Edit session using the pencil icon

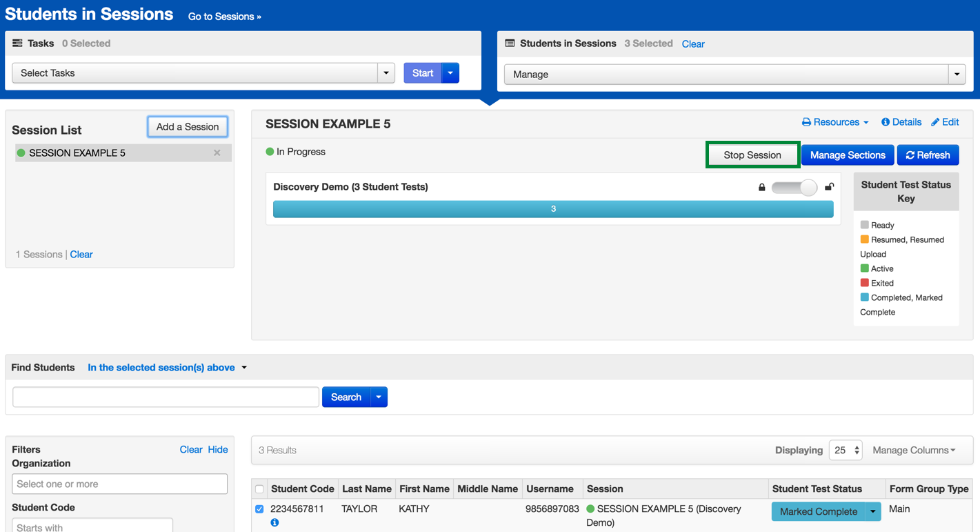click(945, 122)
